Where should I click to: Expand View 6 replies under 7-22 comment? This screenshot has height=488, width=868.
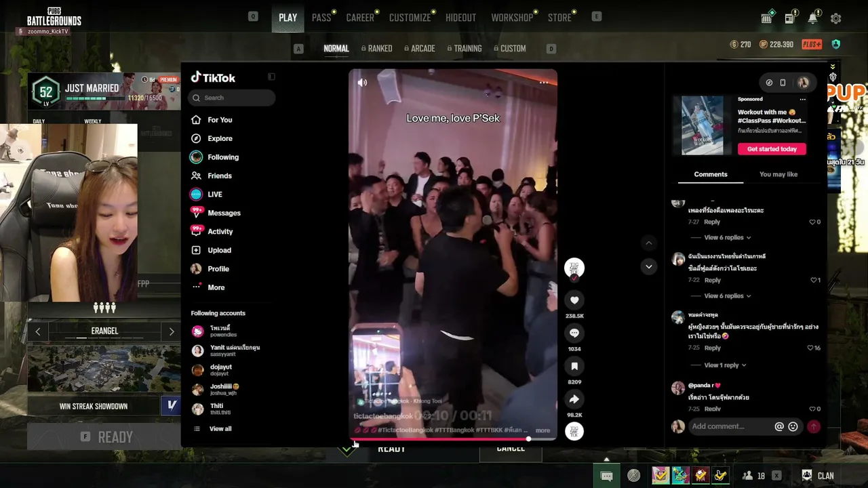point(727,296)
